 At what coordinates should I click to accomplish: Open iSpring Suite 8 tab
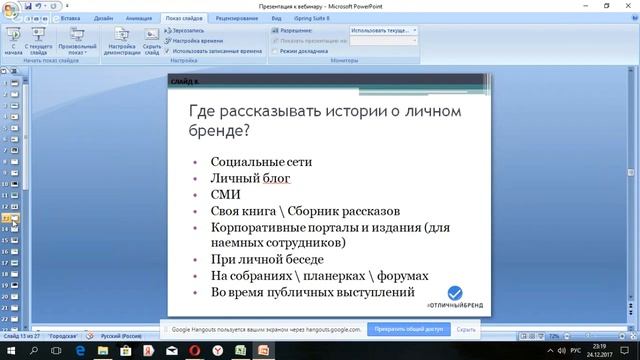(x=312, y=18)
